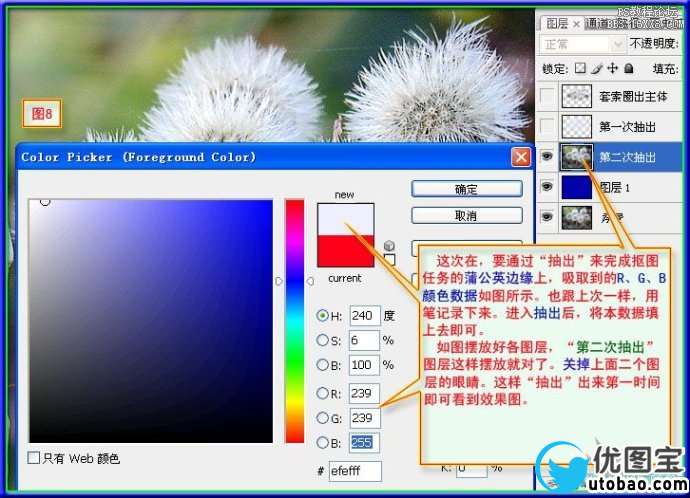
Task: Select the brightness B radio button
Action: 323,365
